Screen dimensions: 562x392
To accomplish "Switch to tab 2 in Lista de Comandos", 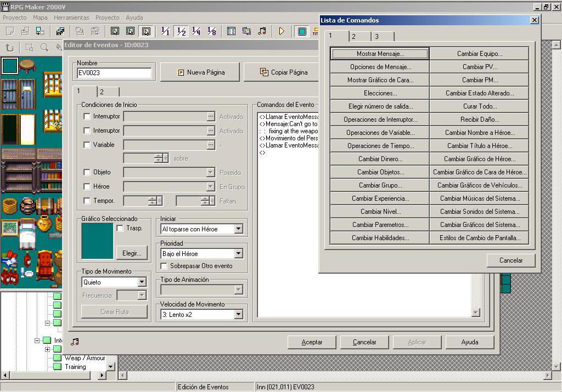I will pyautogui.click(x=360, y=36).
